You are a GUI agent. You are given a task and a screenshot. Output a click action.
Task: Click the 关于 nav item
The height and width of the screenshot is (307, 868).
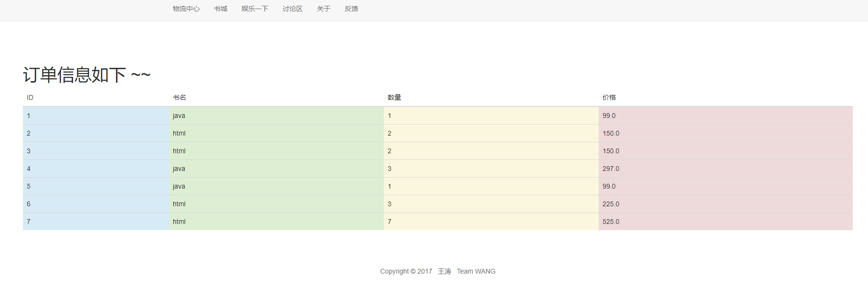click(x=324, y=9)
